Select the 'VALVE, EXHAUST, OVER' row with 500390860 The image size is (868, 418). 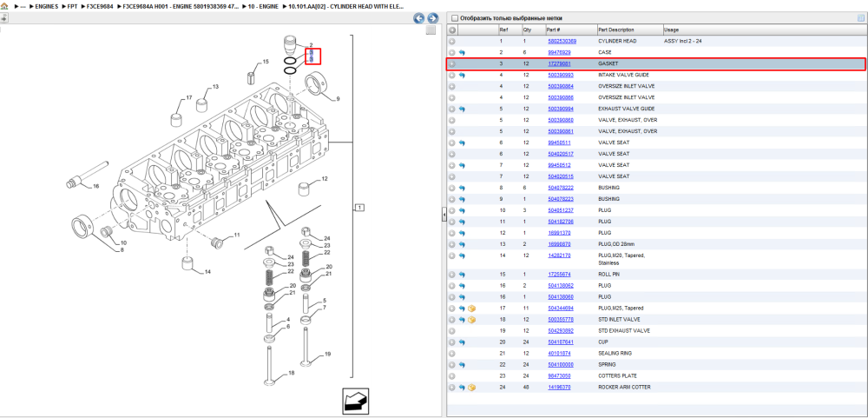pos(656,120)
